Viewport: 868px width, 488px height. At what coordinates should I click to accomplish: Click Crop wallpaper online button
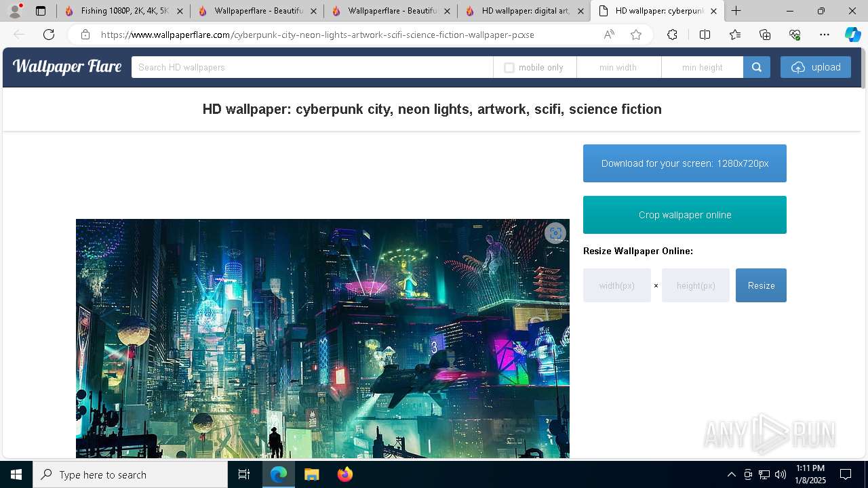coord(685,215)
